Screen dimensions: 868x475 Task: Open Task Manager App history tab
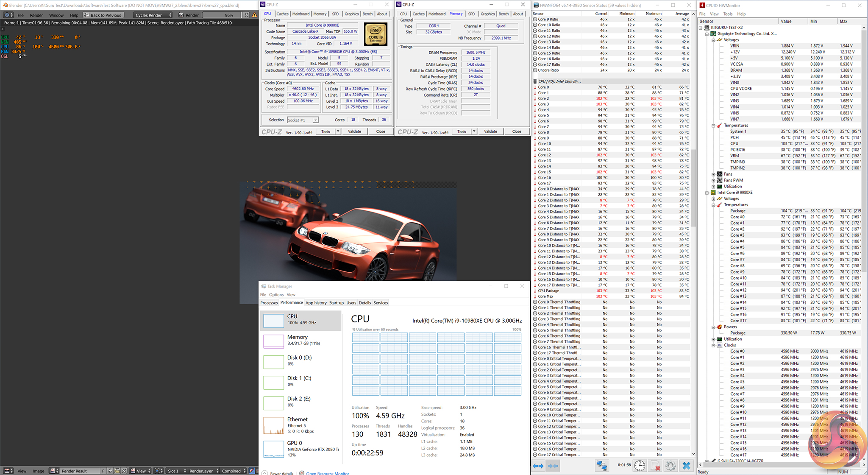[316, 303]
